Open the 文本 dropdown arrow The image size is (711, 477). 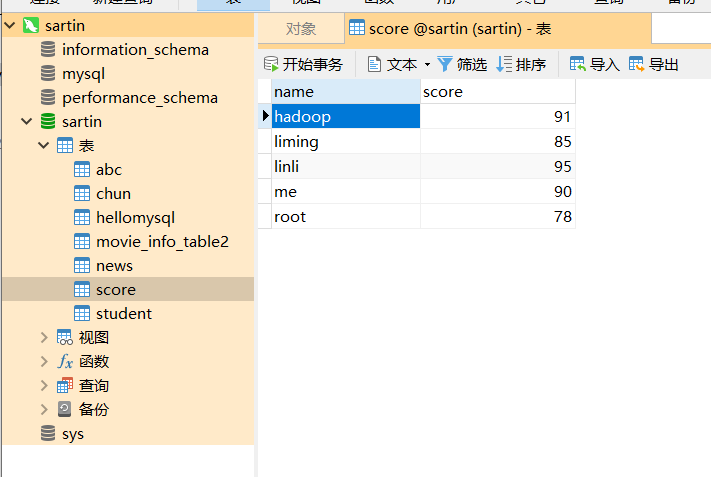pos(427,65)
